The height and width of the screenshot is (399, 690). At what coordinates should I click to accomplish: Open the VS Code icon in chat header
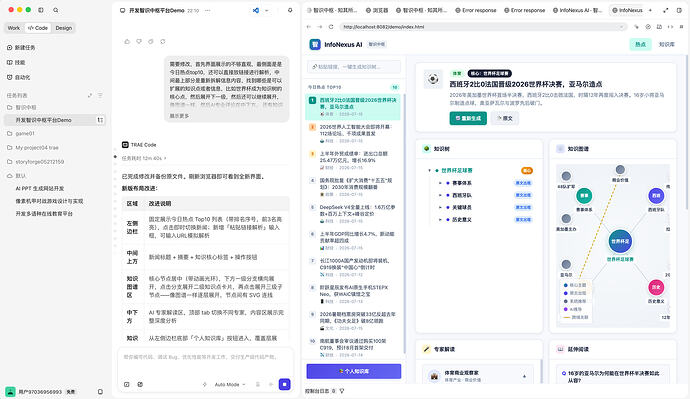point(256,10)
